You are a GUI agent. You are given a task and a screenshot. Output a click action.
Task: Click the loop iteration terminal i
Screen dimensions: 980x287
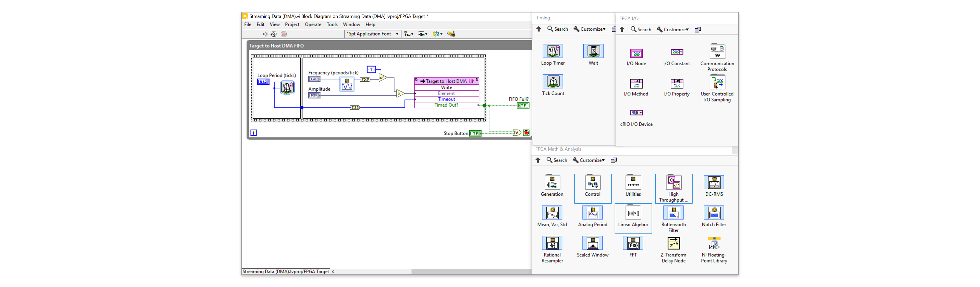coord(254,133)
